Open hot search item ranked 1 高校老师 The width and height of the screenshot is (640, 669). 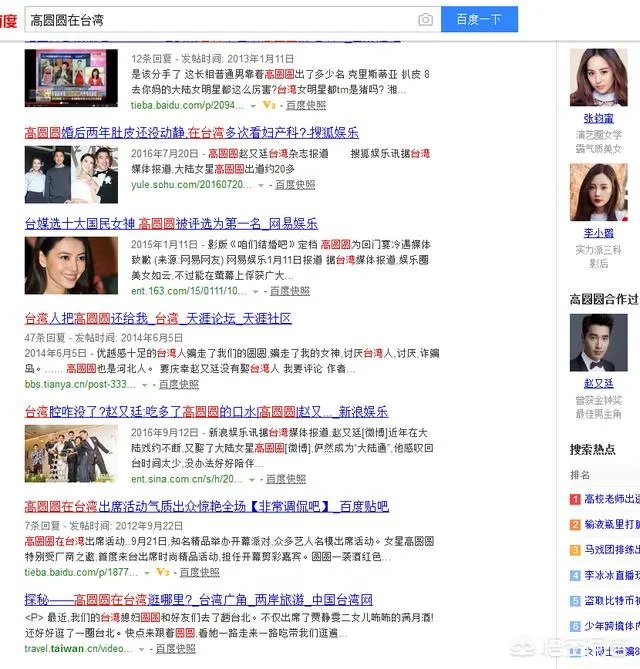coord(612,499)
